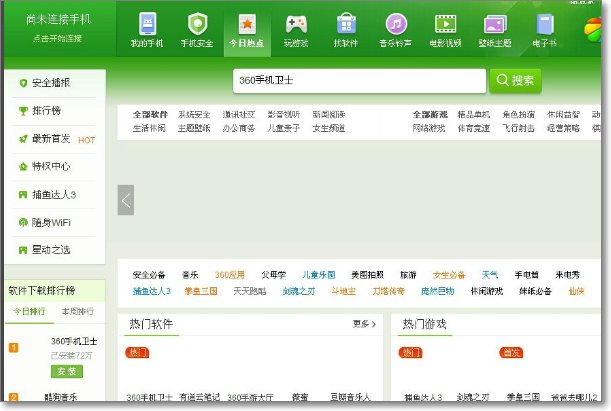Viewport: 611px width, 411px height.
Task: Click the 新闻阅读 category link
Action: click(x=329, y=115)
